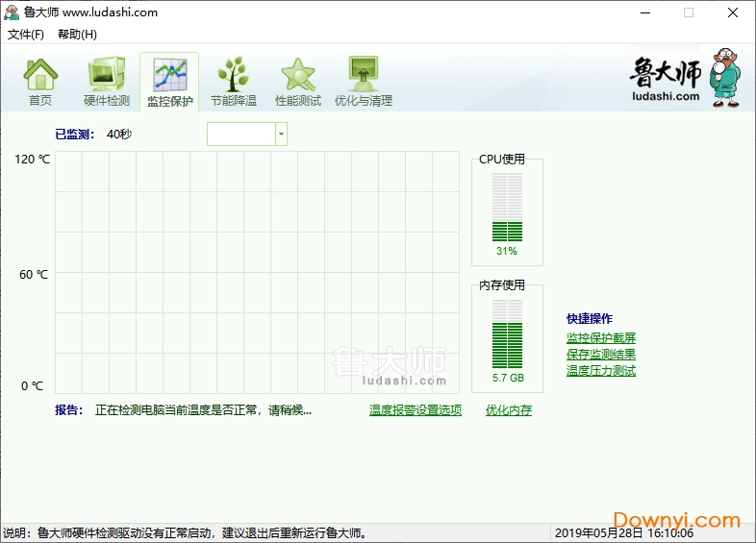This screenshot has height=543, width=756.
Task: Open the 节能降温 green tree icon
Action: (234, 75)
